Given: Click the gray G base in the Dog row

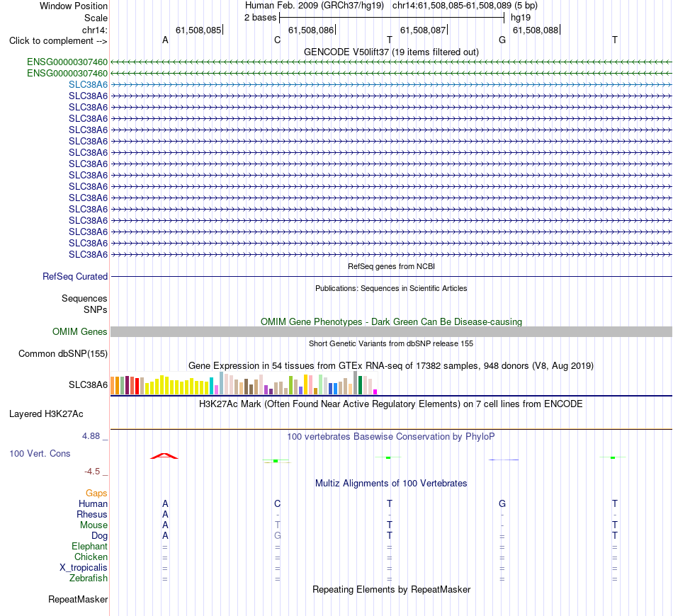Looking at the screenshot, I should pyautogui.click(x=277, y=536).
